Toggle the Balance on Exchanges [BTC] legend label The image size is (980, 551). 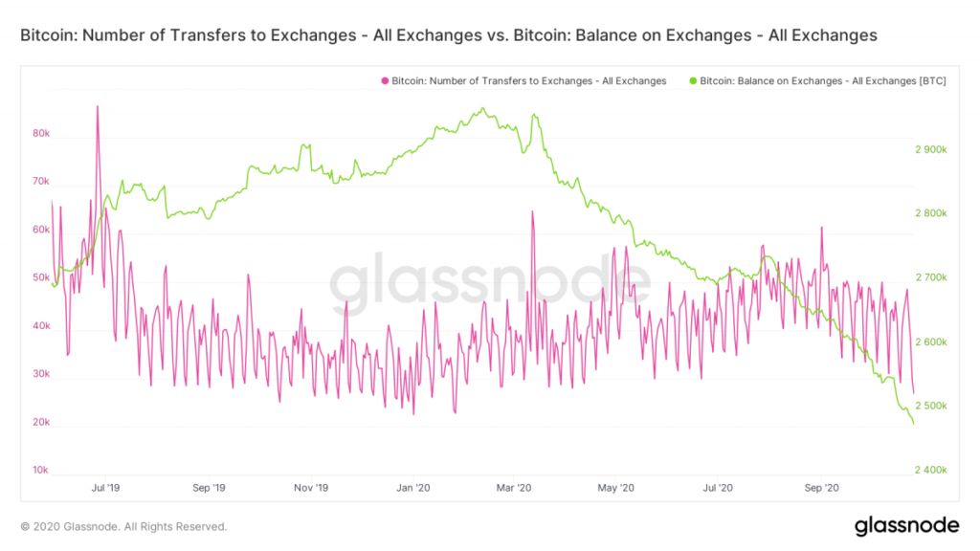823,81
